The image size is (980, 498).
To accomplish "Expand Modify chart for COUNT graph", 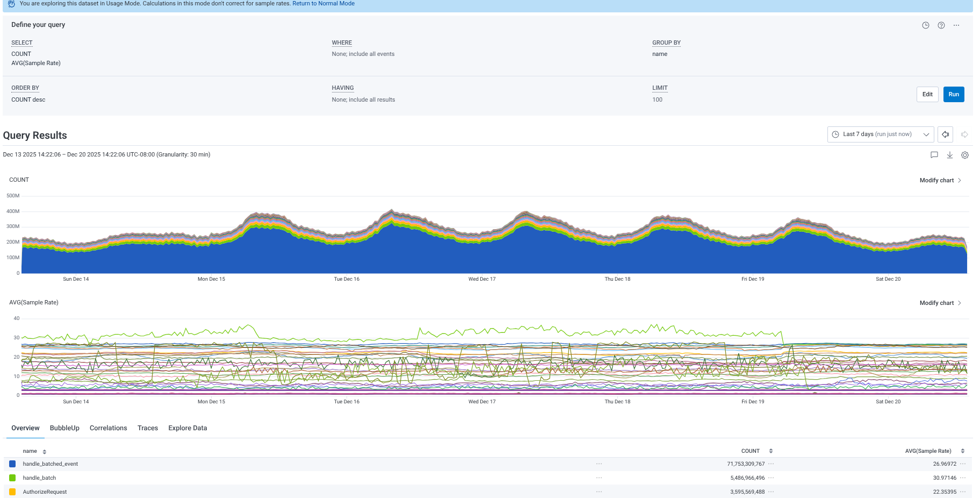I will (940, 180).
